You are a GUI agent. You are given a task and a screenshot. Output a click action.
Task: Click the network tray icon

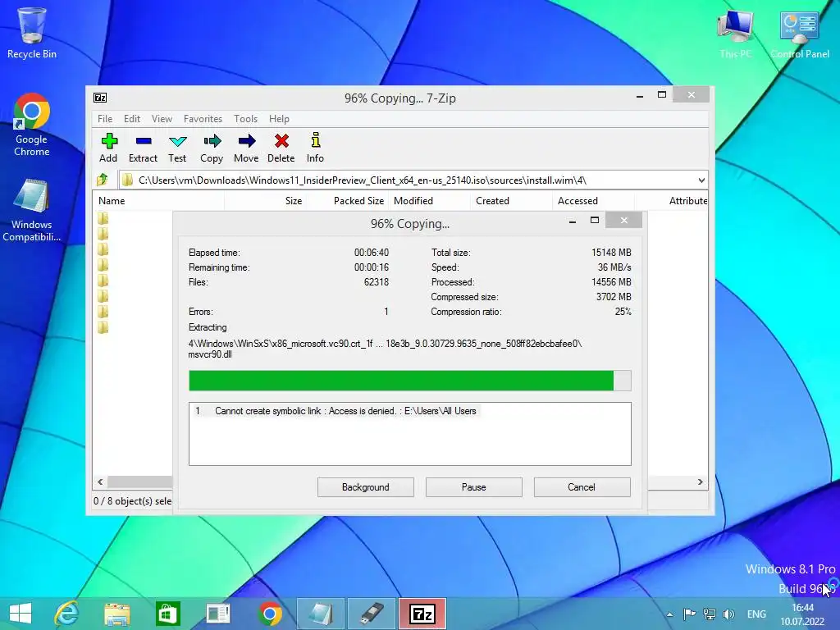tap(710, 614)
